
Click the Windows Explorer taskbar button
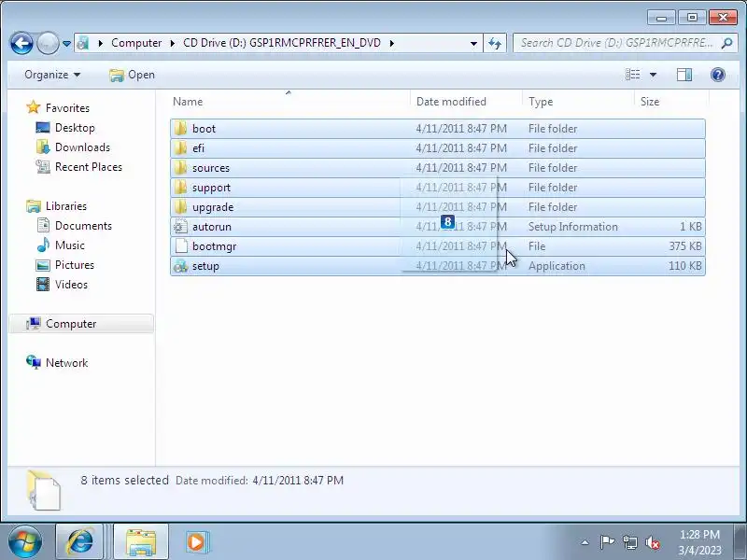coord(141,541)
